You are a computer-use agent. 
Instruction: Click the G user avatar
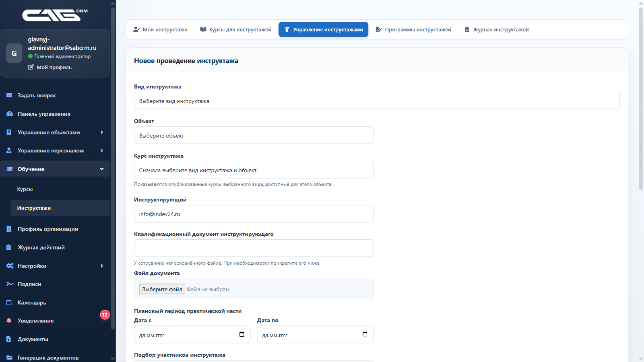tap(14, 53)
